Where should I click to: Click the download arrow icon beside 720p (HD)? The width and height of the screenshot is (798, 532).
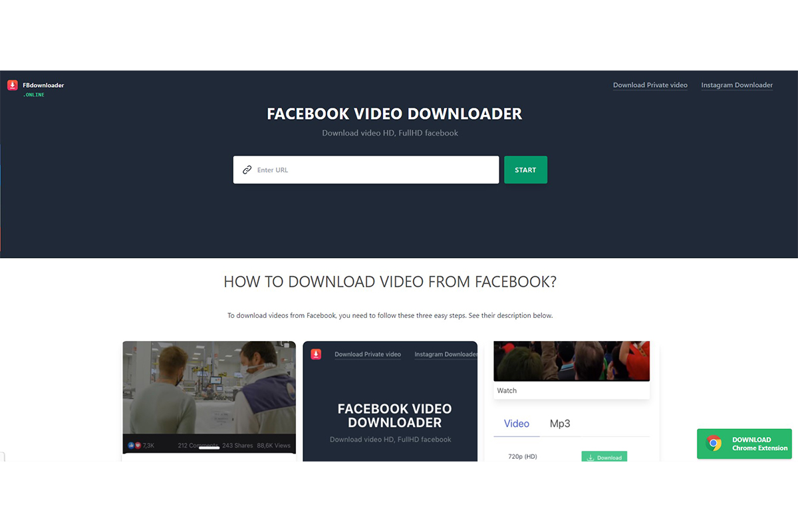click(591, 458)
